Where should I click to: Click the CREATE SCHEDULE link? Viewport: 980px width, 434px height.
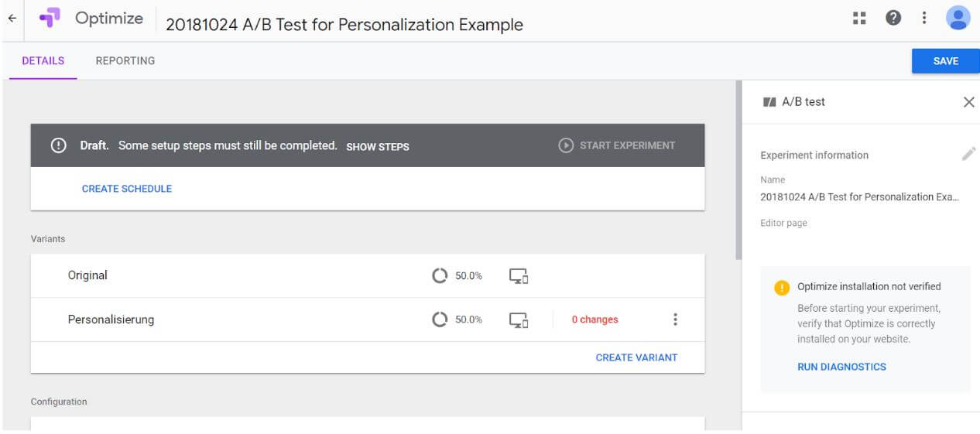point(127,189)
